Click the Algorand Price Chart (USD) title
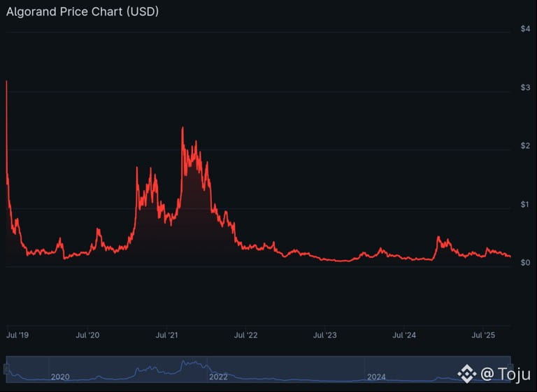Image resolution: width=537 pixels, height=392 pixels. tap(83, 12)
